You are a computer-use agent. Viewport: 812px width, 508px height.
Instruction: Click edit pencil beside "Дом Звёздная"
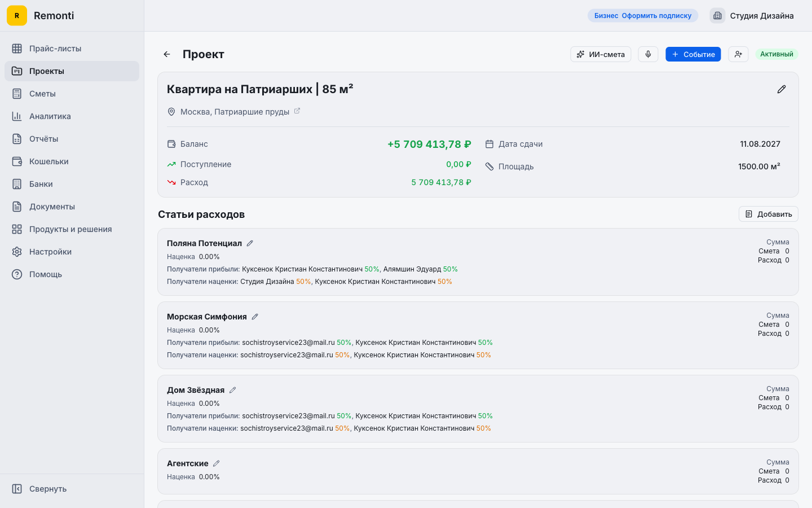[x=232, y=389]
